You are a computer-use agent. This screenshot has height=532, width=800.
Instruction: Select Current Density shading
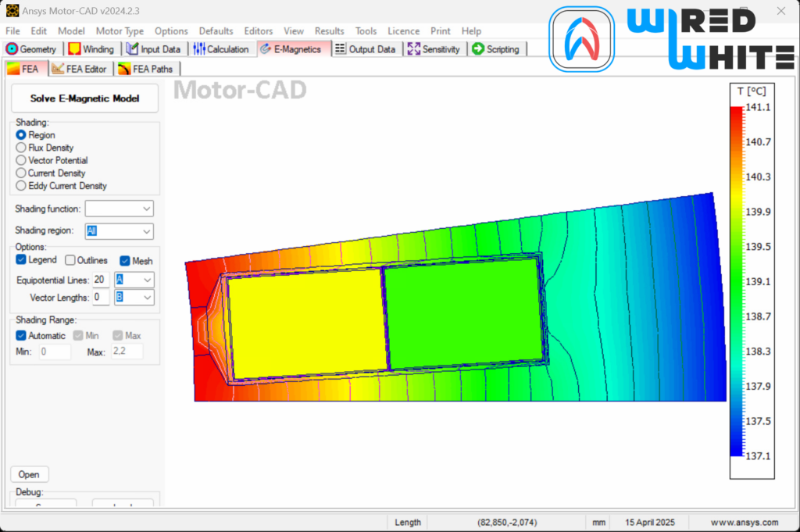click(21, 173)
